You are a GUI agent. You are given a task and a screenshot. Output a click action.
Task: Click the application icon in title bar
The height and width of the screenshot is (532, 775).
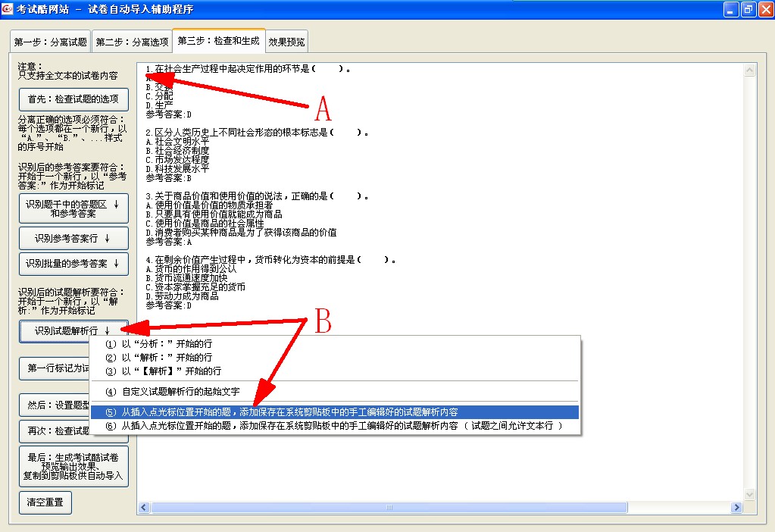pyautogui.click(x=8, y=9)
